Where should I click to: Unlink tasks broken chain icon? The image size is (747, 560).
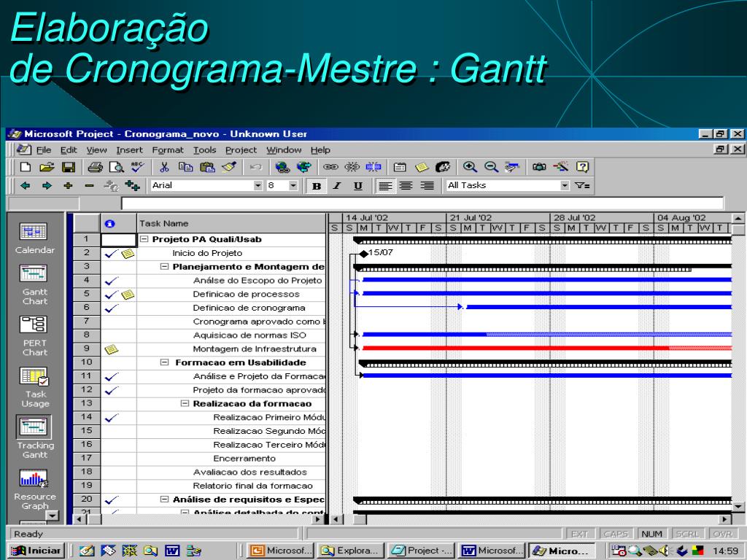352,167
